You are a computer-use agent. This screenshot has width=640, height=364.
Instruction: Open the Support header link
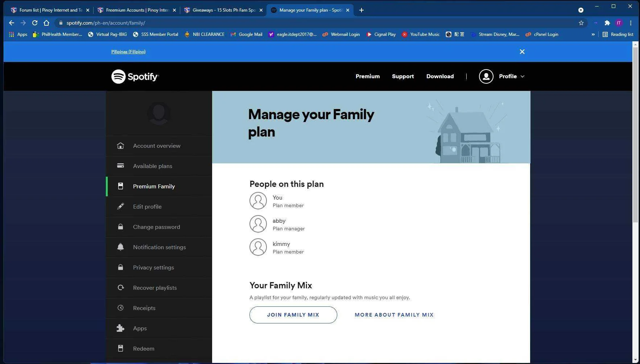402,76
